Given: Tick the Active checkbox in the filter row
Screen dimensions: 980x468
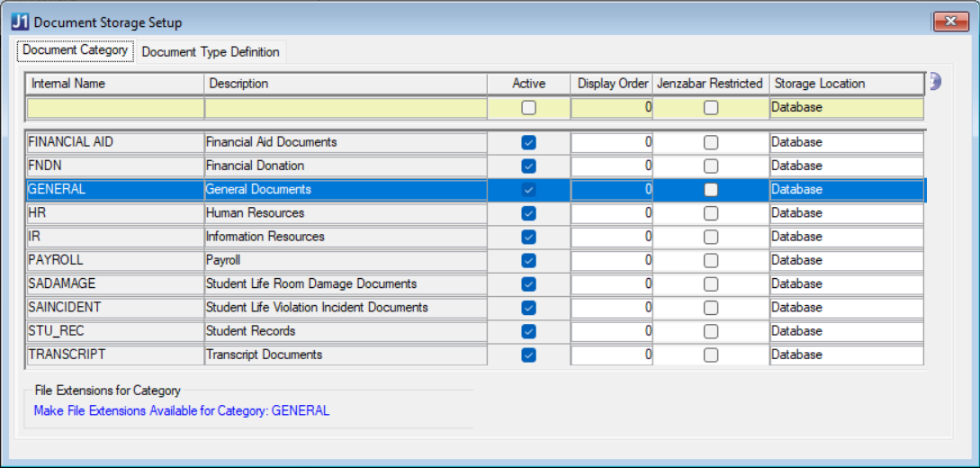Looking at the screenshot, I should pos(528,108).
